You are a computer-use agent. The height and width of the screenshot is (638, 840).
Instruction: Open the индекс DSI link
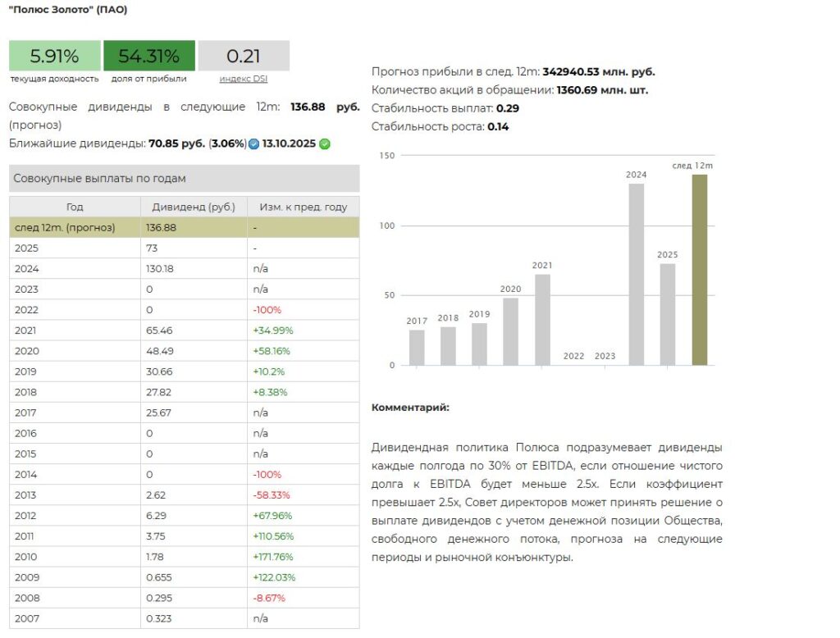pos(243,79)
